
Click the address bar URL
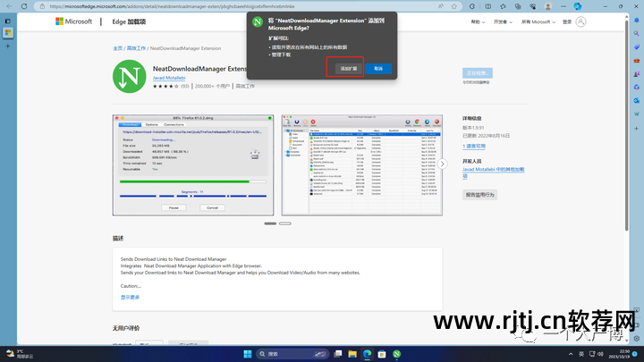pos(172,6)
